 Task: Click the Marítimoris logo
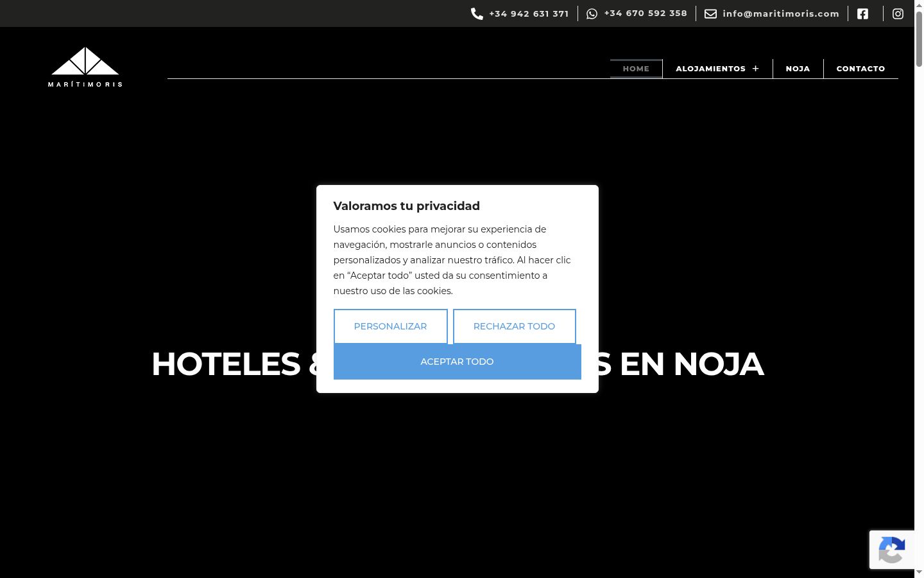[x=85, y=67]
